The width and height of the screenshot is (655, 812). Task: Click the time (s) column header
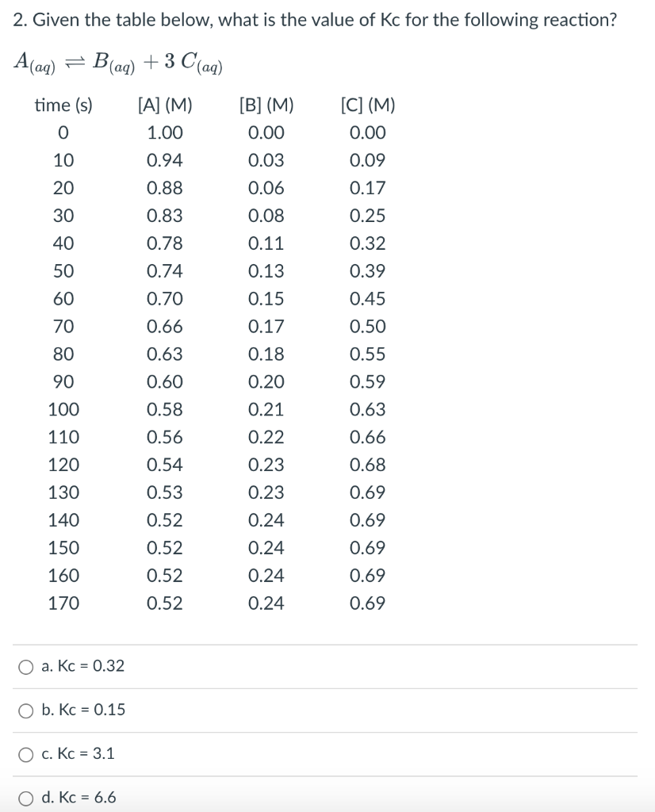[x=63, y=105]
